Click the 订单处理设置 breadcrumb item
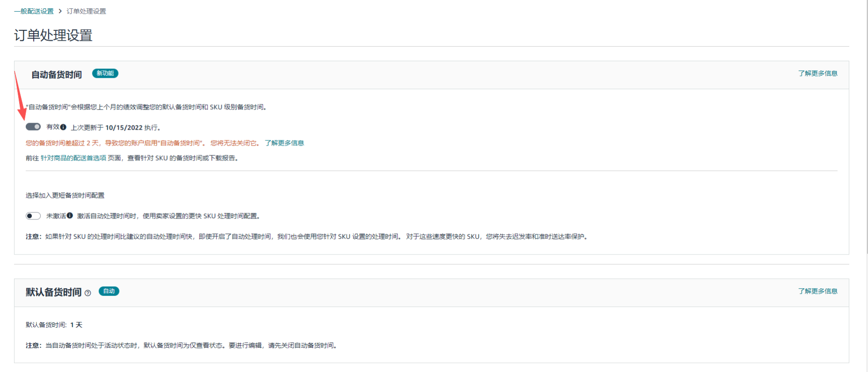This screenshot has height=372, width=868. pyautogui.click(x=86, y=11)
